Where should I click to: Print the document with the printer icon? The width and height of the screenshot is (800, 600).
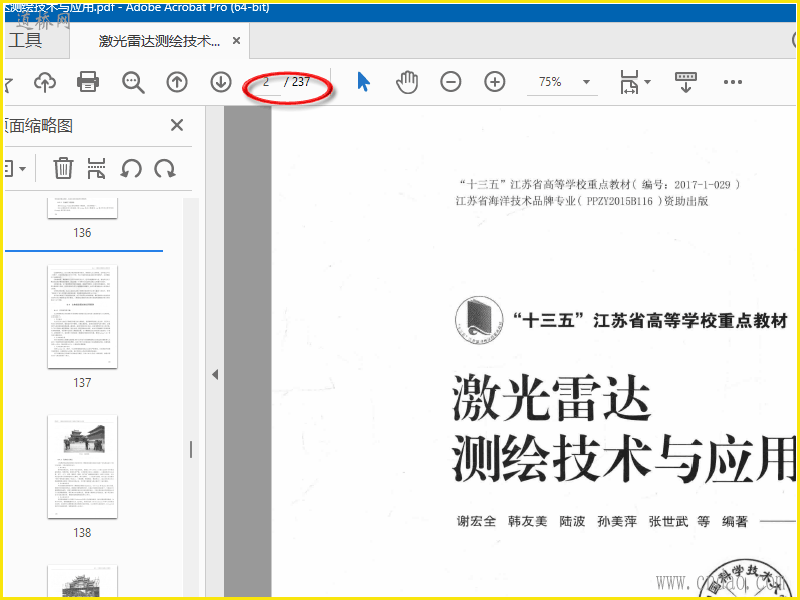(x=88, y=82)
